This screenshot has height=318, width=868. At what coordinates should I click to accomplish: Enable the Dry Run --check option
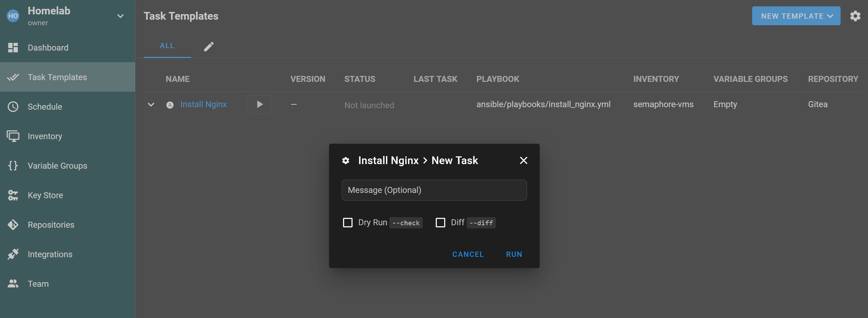(x=348, y=222)
